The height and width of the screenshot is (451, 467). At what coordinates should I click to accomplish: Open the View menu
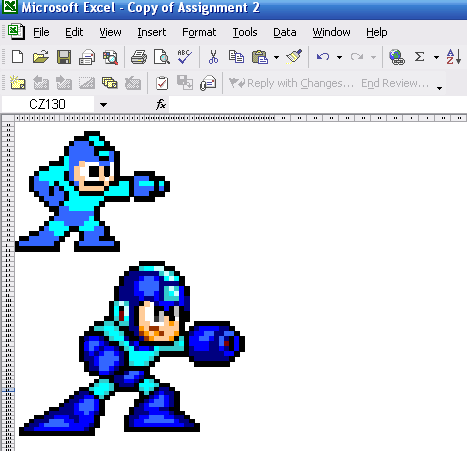coord(110,32)
